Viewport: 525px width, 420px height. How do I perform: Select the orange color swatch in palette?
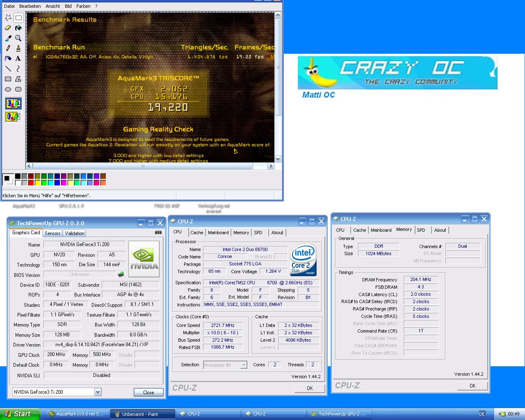[103, 183]
